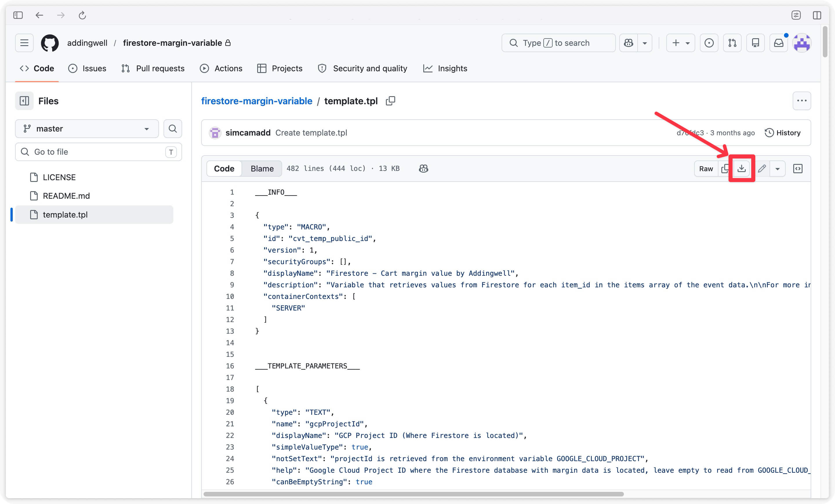Click 'Files' panel heading text
835x504 pixels.
[48, 101]
